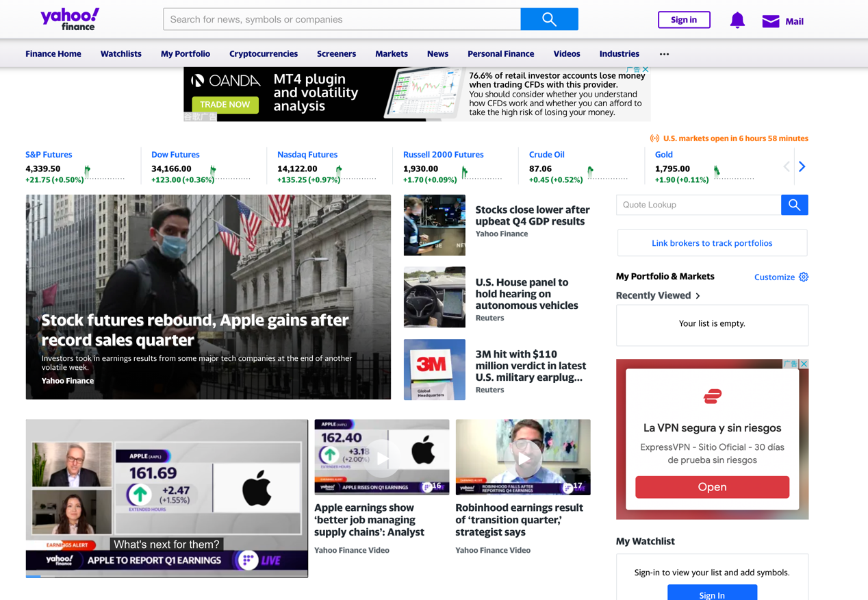This screenshot has height=600, width=868.
Task: Open Crude Oil quote
Action: coord(546,155)
